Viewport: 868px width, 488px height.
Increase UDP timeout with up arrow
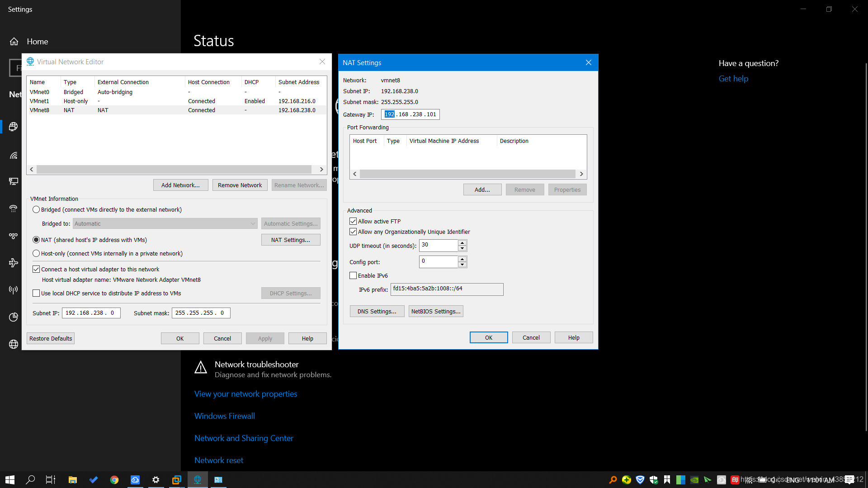pos(462,243)
